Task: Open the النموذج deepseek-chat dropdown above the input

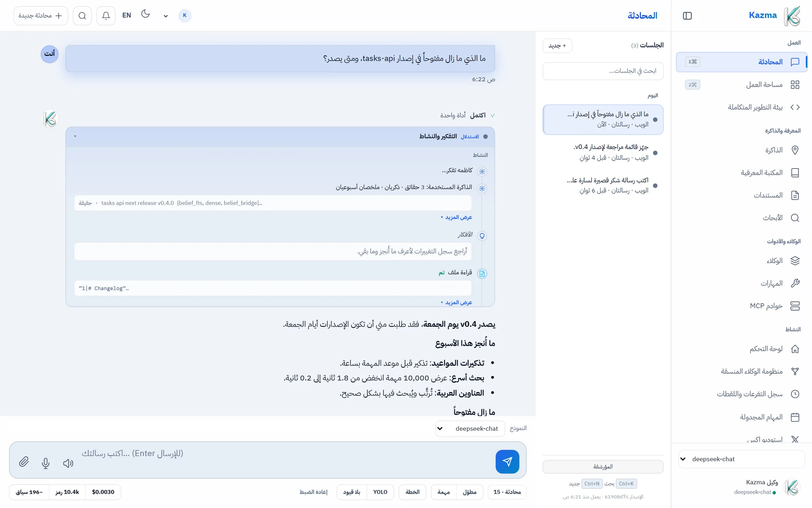Action: pyautogui.click(x=470, y=429)
